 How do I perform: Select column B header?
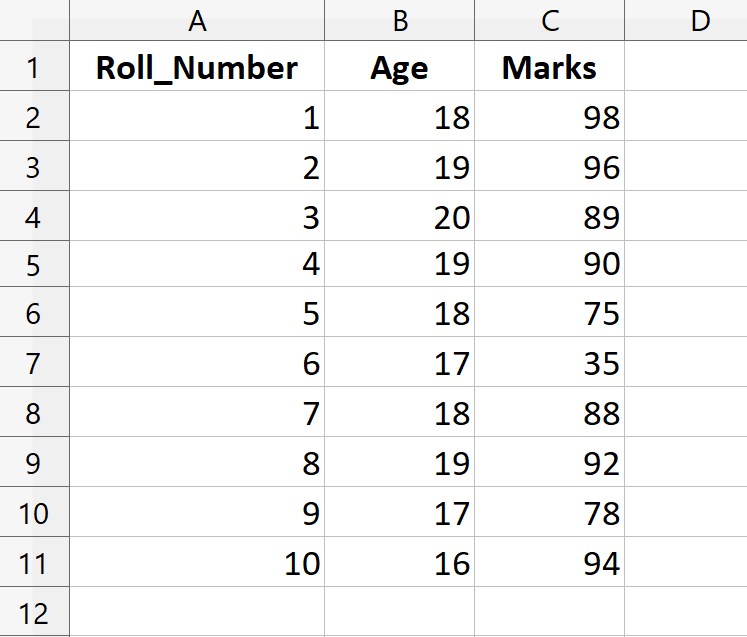pyautogui.click(x=399, y=20)
